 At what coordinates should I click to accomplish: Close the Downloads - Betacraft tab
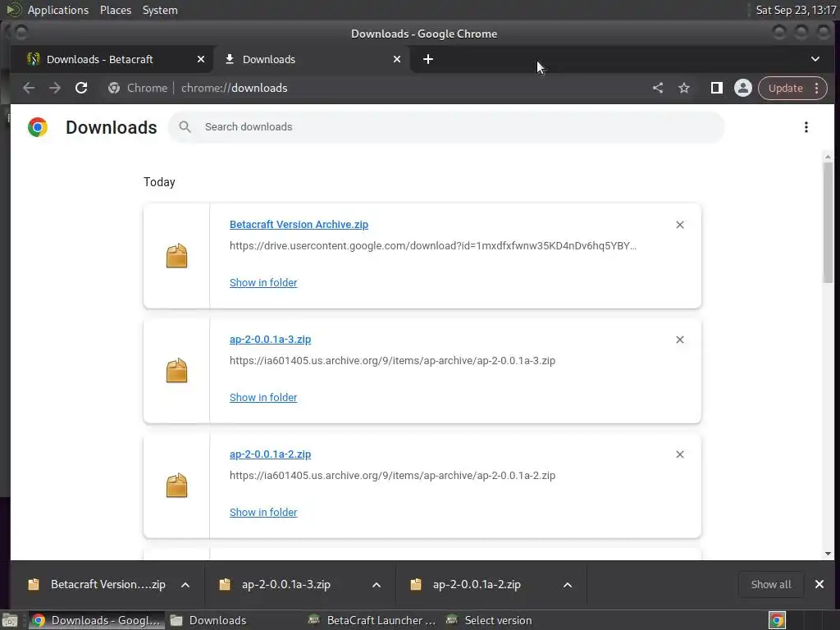point(201,59)
